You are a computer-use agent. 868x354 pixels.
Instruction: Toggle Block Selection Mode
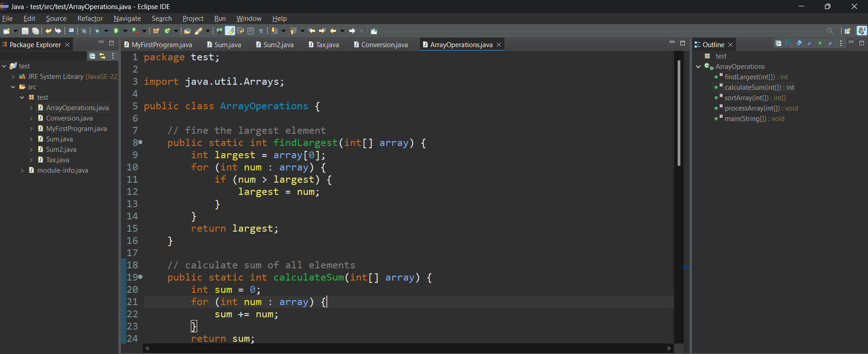click(251, 31)
